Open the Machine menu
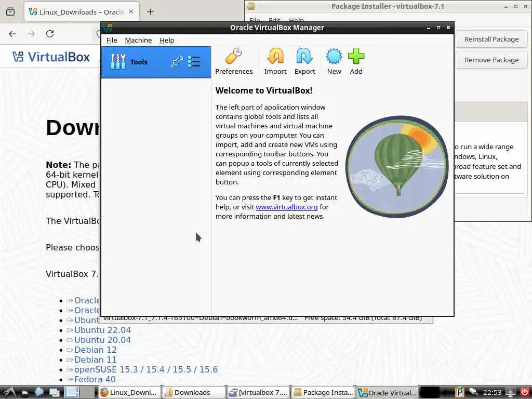 click(x=138, y=40)
